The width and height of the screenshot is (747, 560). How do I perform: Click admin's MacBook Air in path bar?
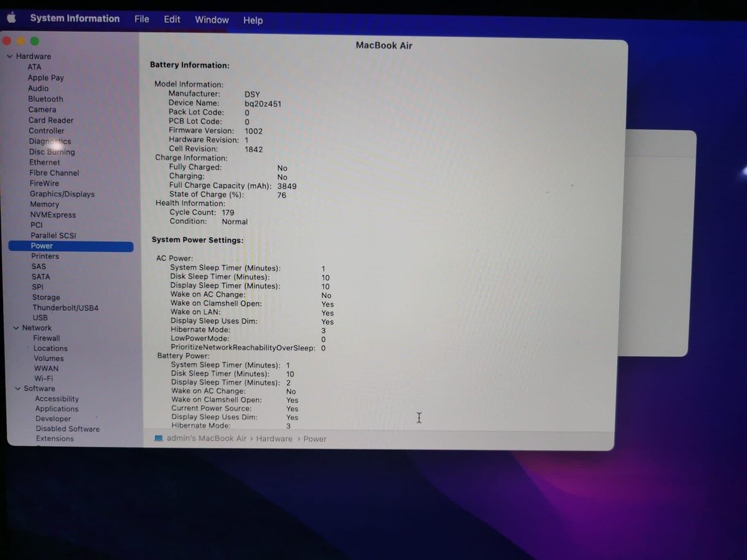(207, 439)
